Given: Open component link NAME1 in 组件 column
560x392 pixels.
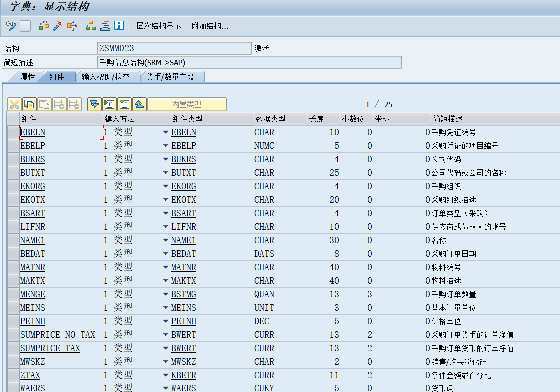Looking at the screenshot, I should point(33,240).
